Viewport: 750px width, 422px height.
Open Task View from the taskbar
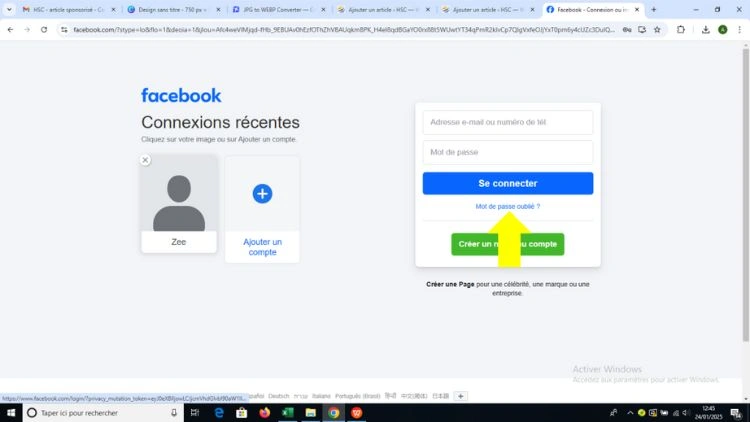coord(195,412)
